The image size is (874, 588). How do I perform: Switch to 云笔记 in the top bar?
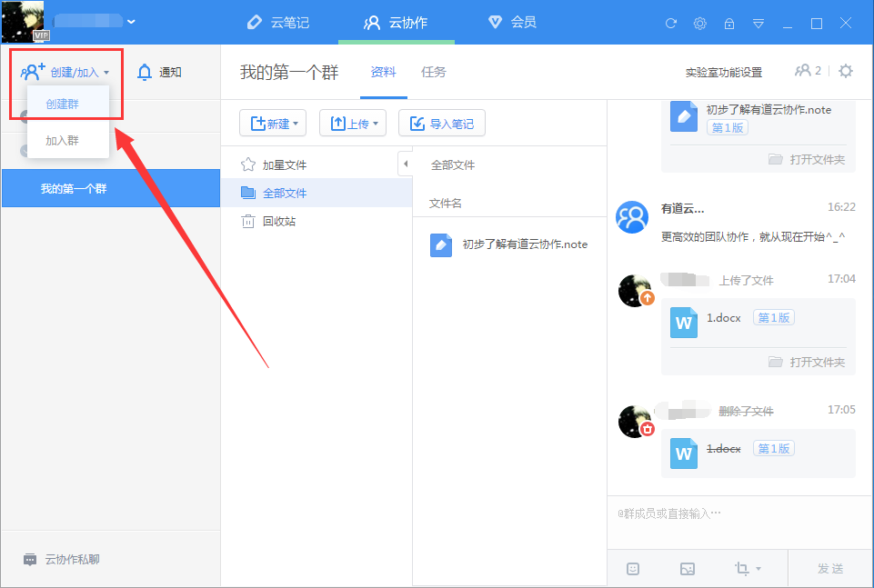[281, 23]
